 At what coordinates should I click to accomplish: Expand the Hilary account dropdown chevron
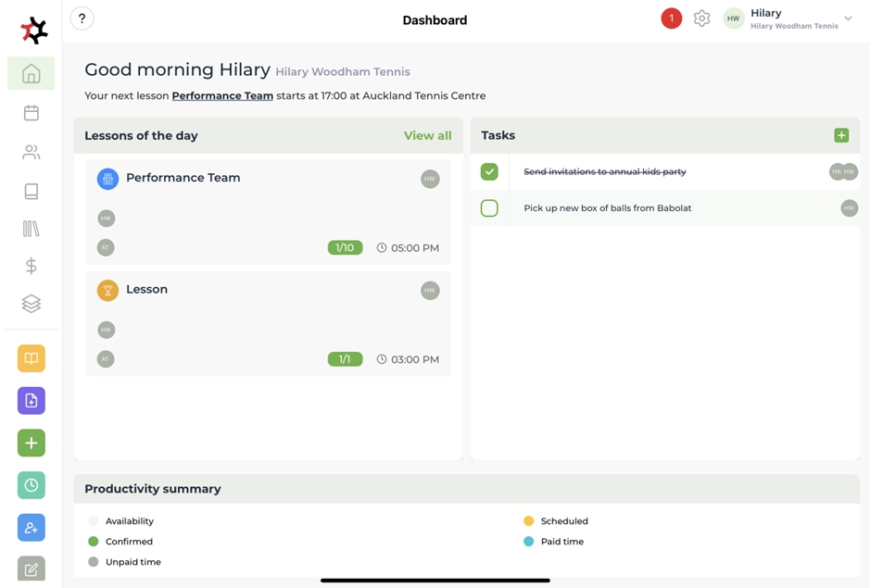pyautogui.click(x=848, y=19)
